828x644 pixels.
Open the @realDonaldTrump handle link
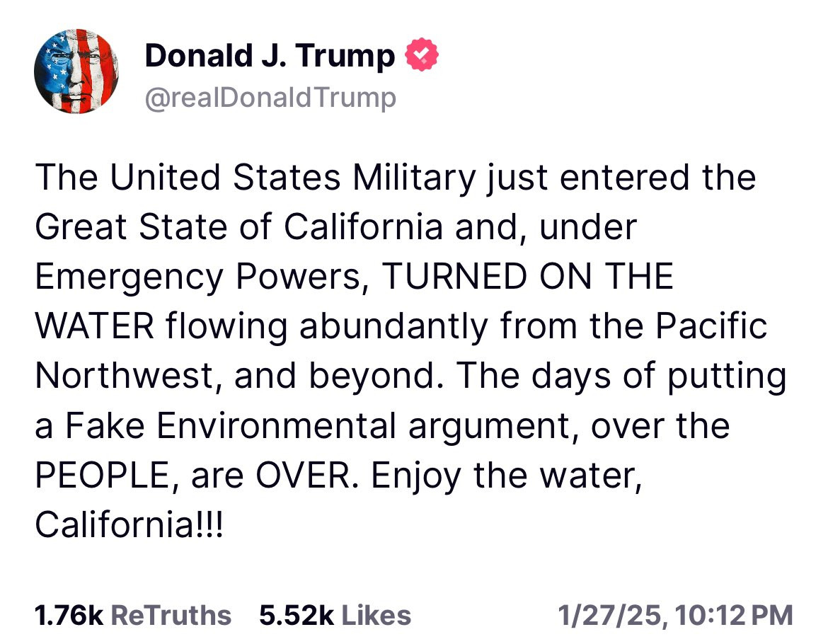pos(270,98)
